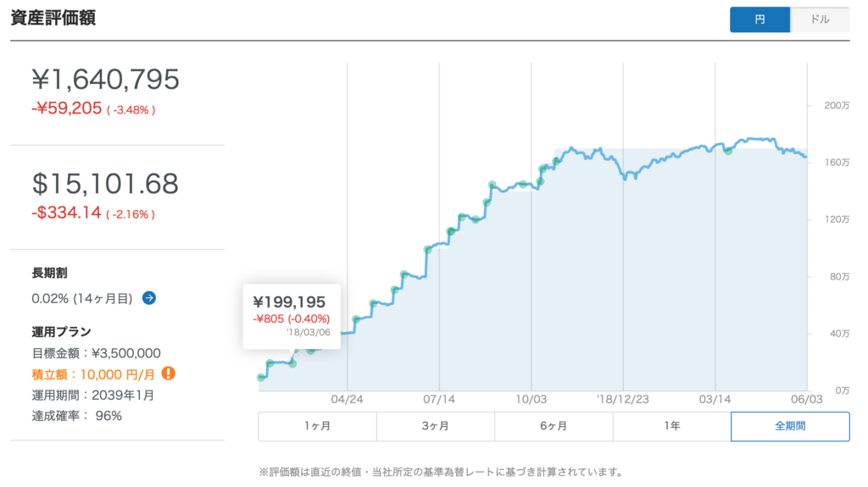The width and height of the screenshot is (868, 487).
Task: Click the 達成確率: 96% line
Action: tap(76, 416)
